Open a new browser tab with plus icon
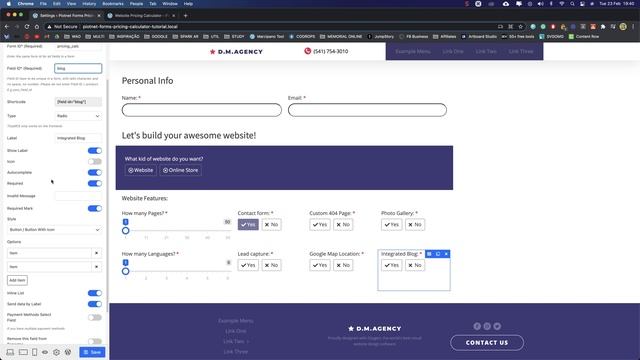 tap(185, 16)
